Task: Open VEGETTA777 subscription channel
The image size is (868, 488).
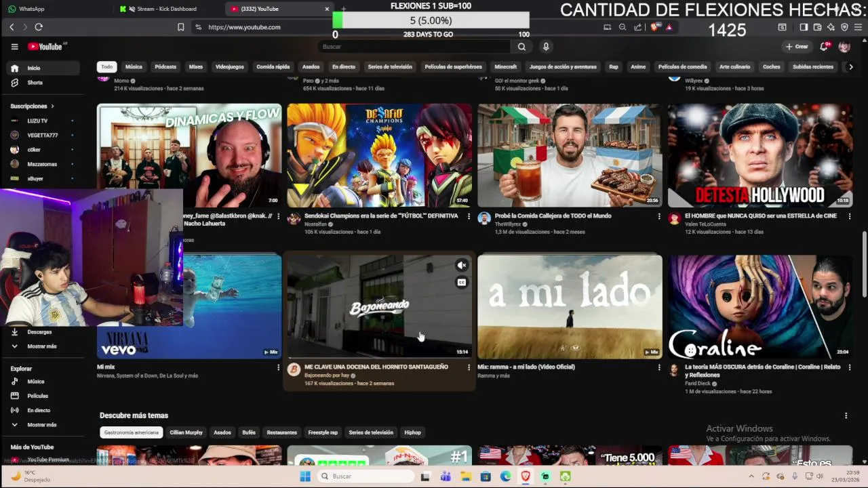Action: point(41,136)
